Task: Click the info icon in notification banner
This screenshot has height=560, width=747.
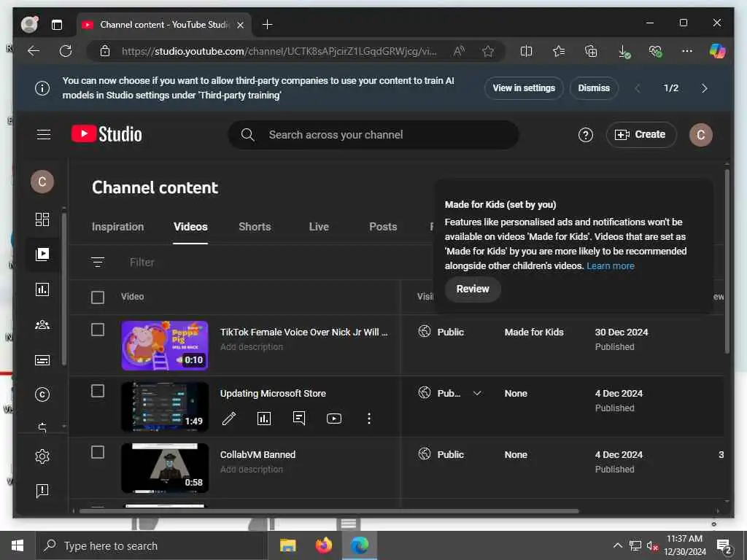Action: (x=42, y=88)
